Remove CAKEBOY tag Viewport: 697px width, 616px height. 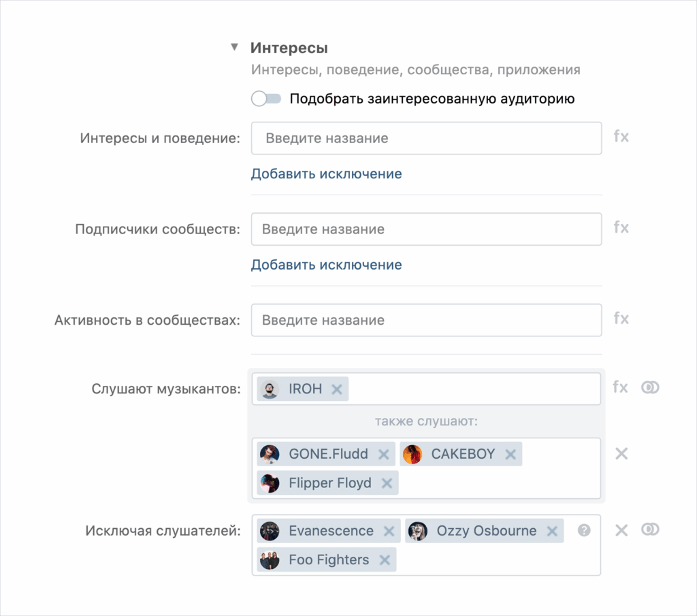pyautogui.click(x=510, y=455)
